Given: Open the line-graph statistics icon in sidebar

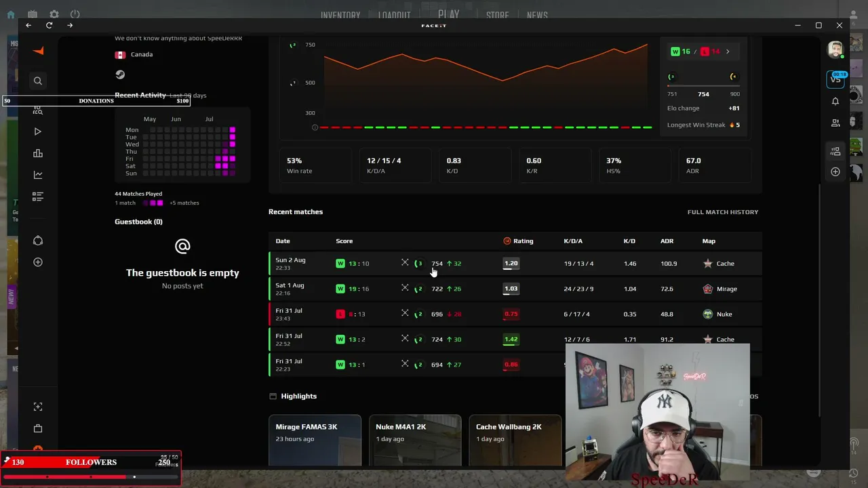Looking at the screenshot, I should pyautogui.click(x=38, y=175).
